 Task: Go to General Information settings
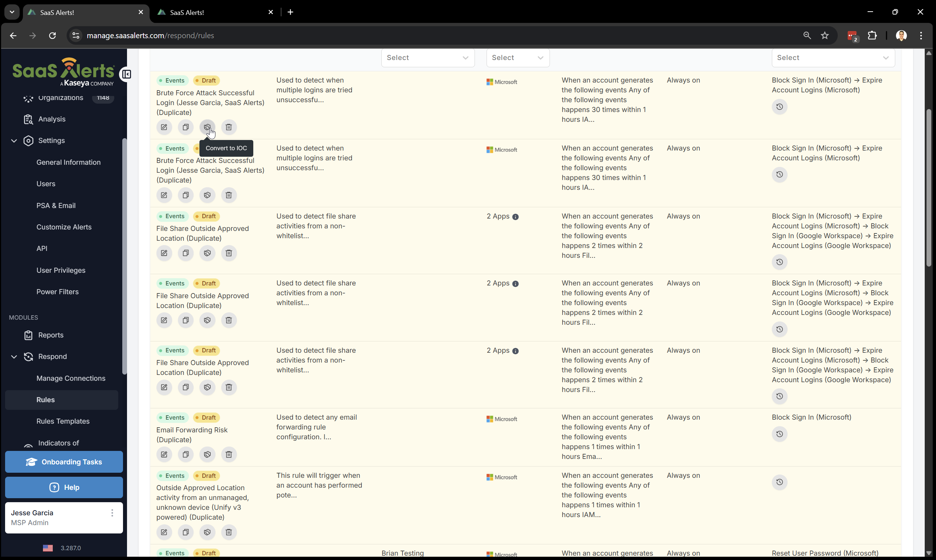(x=68, y=162)
